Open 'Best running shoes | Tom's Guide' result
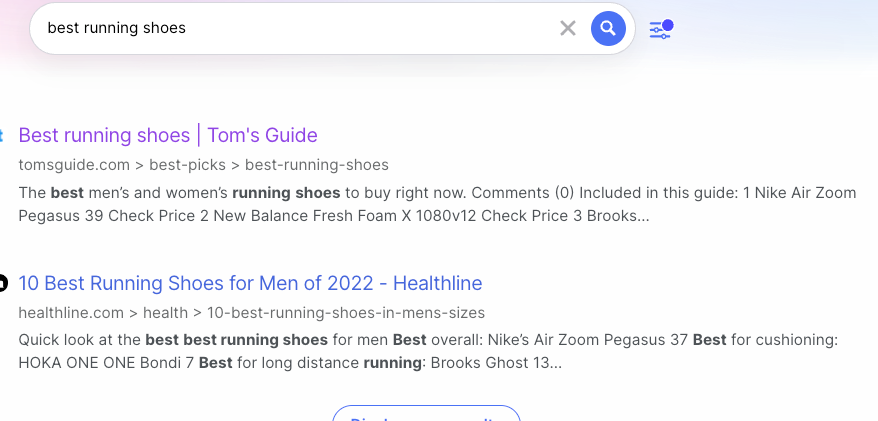Image resolution: width=878 pixels, height=421 pixels. coord(168,135)
